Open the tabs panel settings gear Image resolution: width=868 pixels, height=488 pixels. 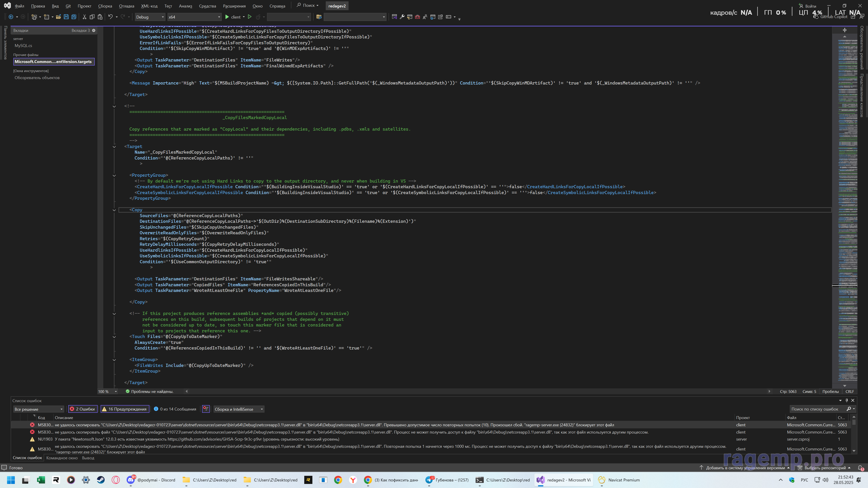(94, 30)
